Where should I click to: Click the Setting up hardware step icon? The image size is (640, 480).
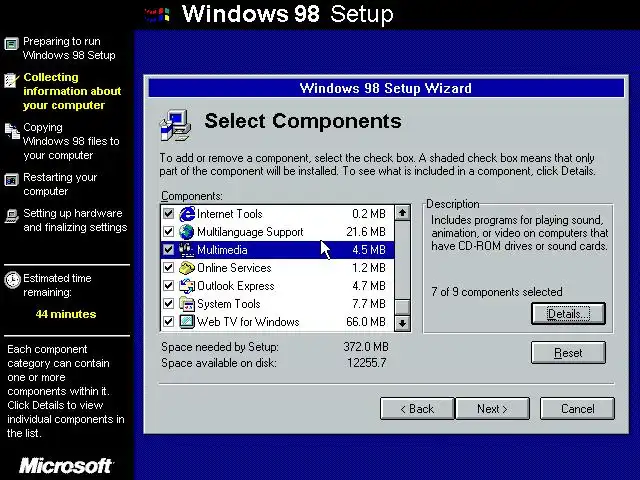[11, 216]
